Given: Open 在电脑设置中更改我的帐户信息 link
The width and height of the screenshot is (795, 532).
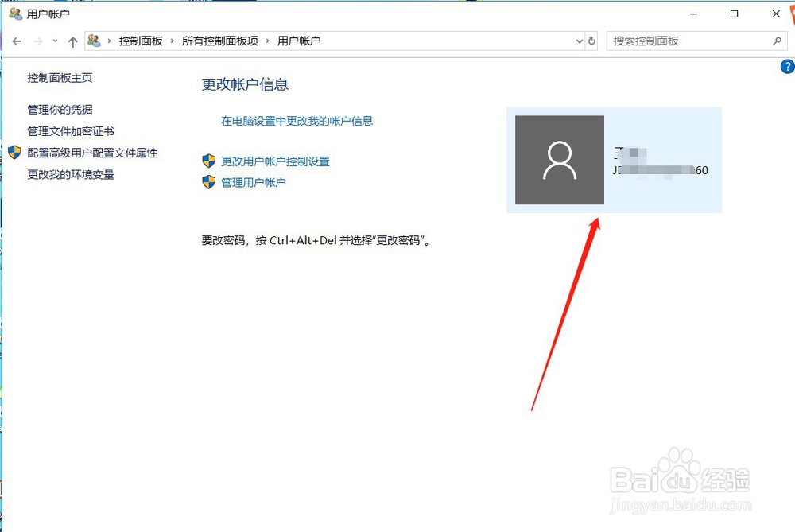Looking at the screenshot, I should coord(297,121).
